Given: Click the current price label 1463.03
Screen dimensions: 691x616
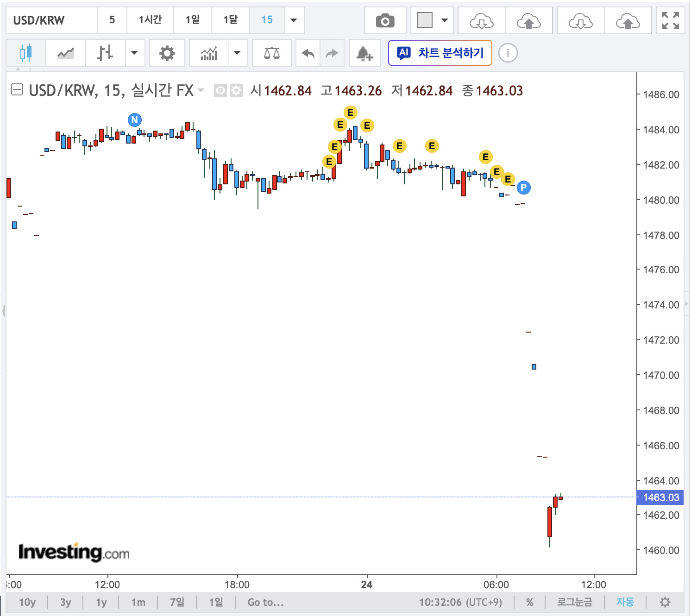Looking at the screenshot, I should [660, 497].
